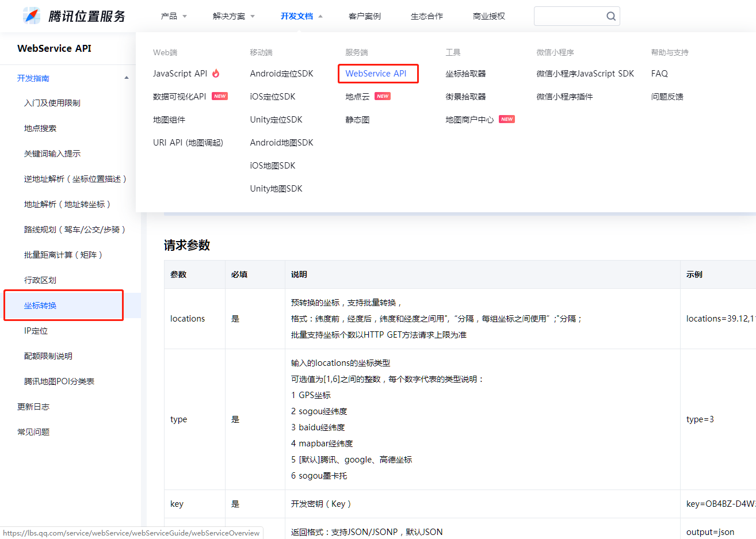Collapse the 开发指南 sidebar section arrow

tap(127, 78)
